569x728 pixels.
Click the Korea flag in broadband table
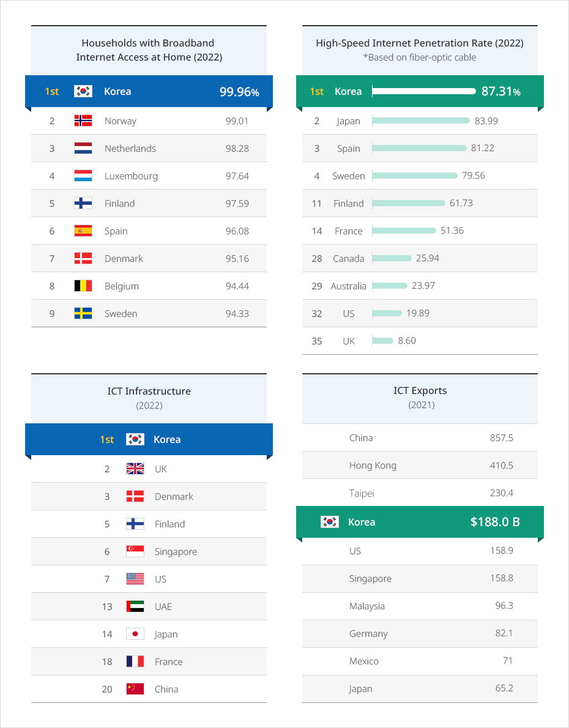point(83,91)
